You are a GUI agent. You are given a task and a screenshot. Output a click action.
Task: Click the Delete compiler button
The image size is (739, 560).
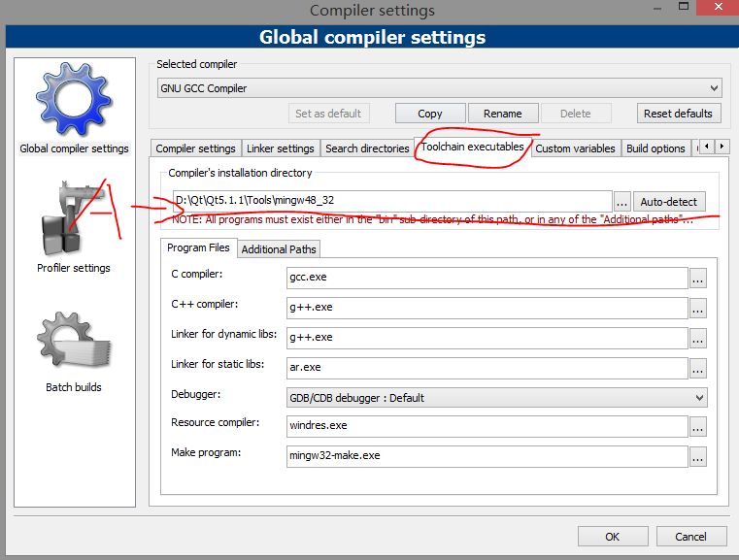tap(576, 114)
